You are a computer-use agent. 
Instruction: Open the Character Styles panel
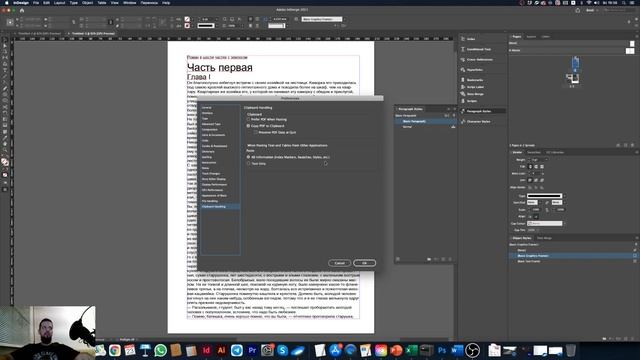478,122
